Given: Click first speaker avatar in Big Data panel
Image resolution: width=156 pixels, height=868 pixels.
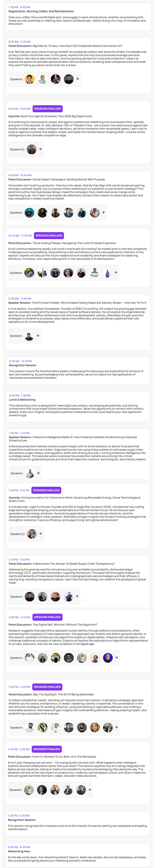Looking at the screenshot, I should pos(30,79).
